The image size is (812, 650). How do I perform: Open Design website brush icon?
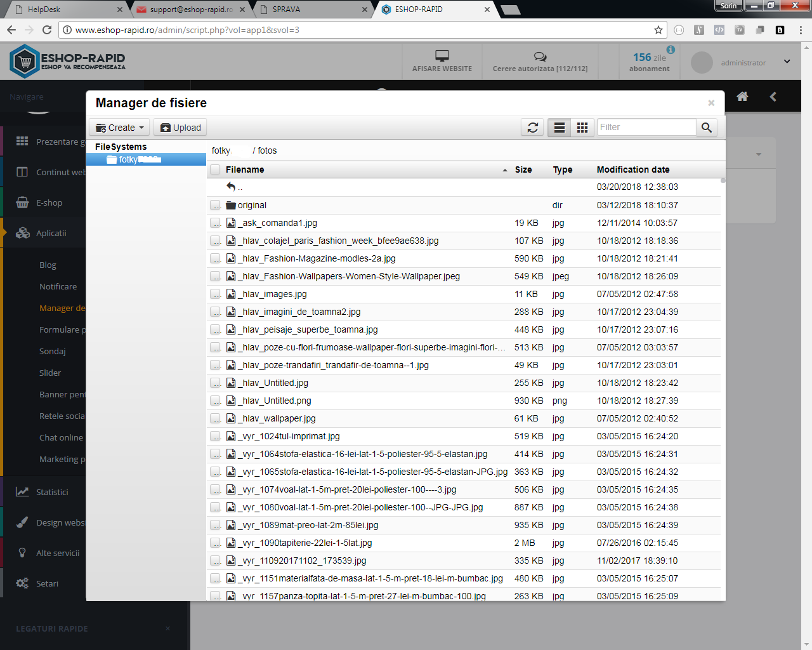(x=22, y=522)
